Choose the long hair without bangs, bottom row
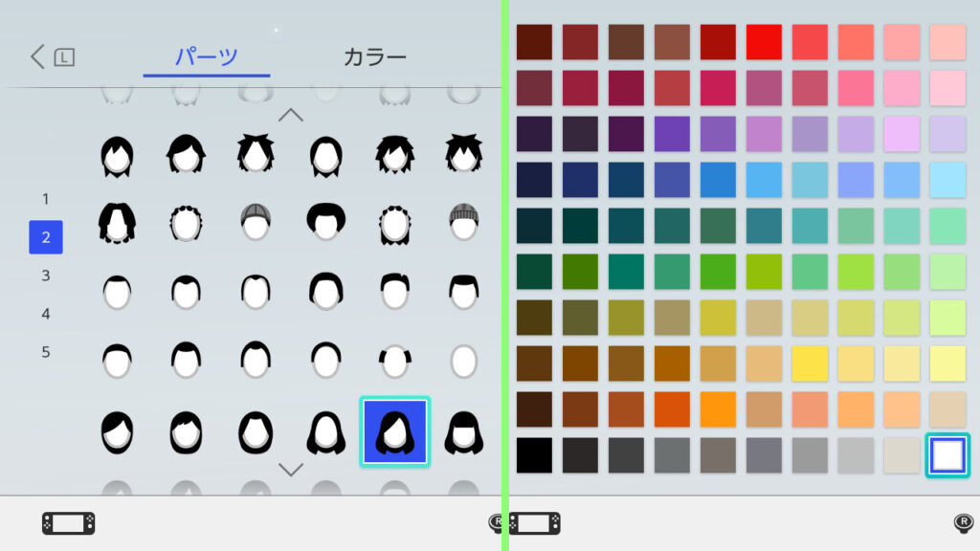The image size is (980, 551). pyautogui.click(x=325, y=432)
